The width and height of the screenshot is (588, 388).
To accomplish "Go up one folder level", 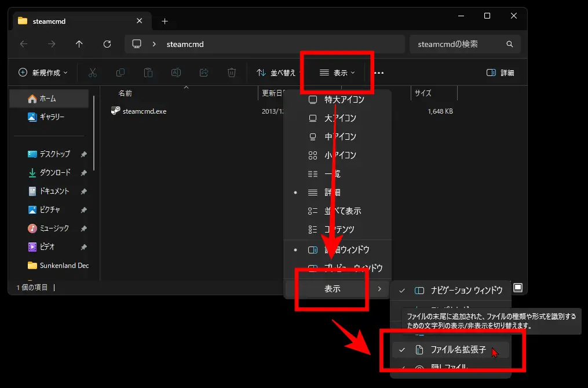I will [79, 44].
